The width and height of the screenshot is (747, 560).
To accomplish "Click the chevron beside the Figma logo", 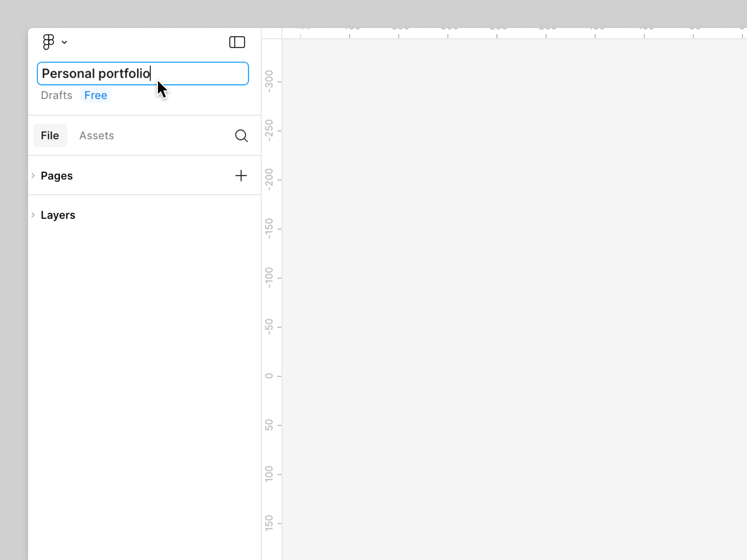I will pyautogui.click(x=65, y=42).
